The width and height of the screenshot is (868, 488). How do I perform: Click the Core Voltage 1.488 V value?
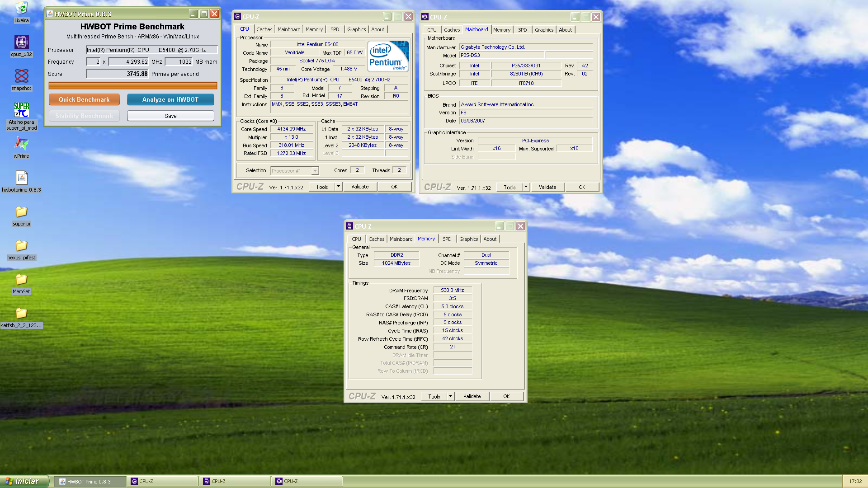tap(349, 69)
